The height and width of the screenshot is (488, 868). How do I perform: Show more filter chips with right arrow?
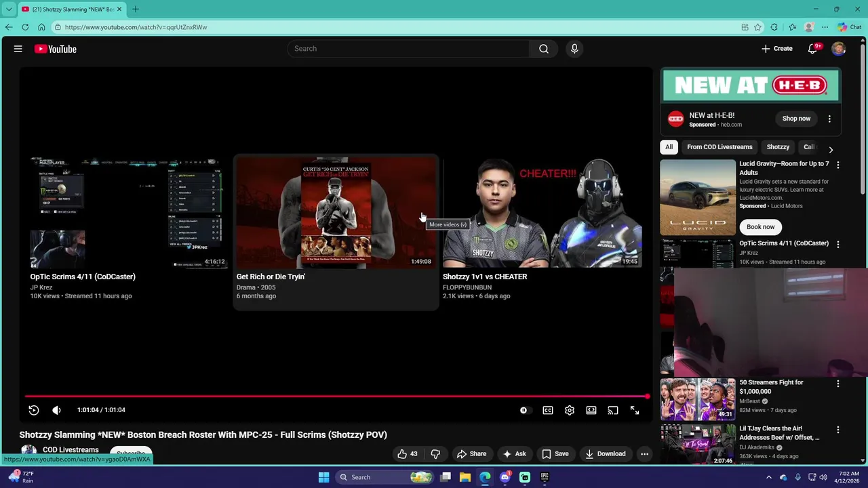click(831, 150)
